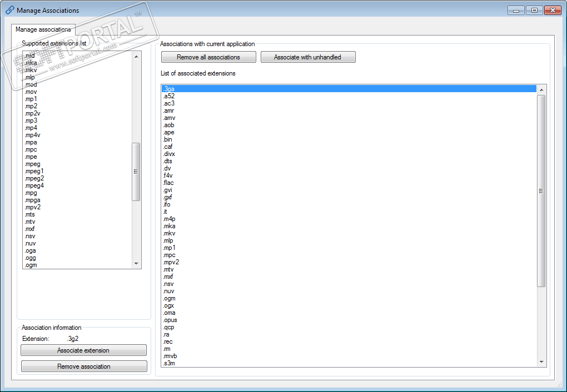The height and width of the screenshot is (392, 567).
Task: Click the Manage Associations window title icon
Action: (x=10, y=10)
